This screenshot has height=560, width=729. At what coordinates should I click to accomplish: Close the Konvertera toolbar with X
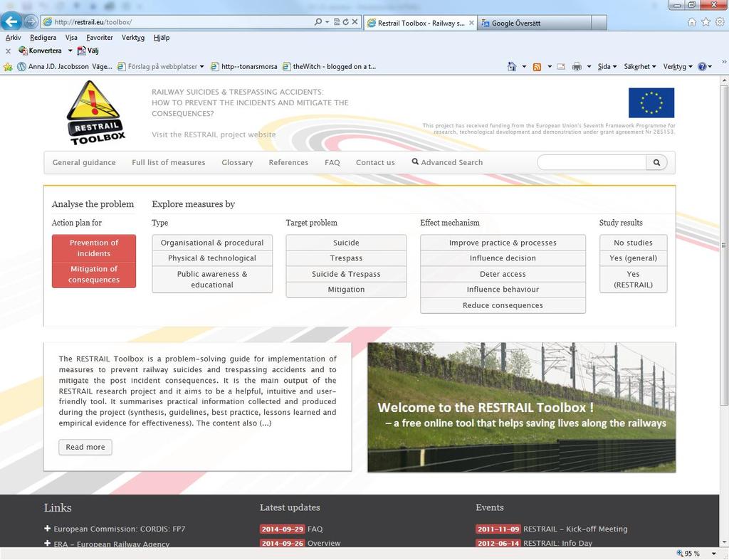[8, 51]
